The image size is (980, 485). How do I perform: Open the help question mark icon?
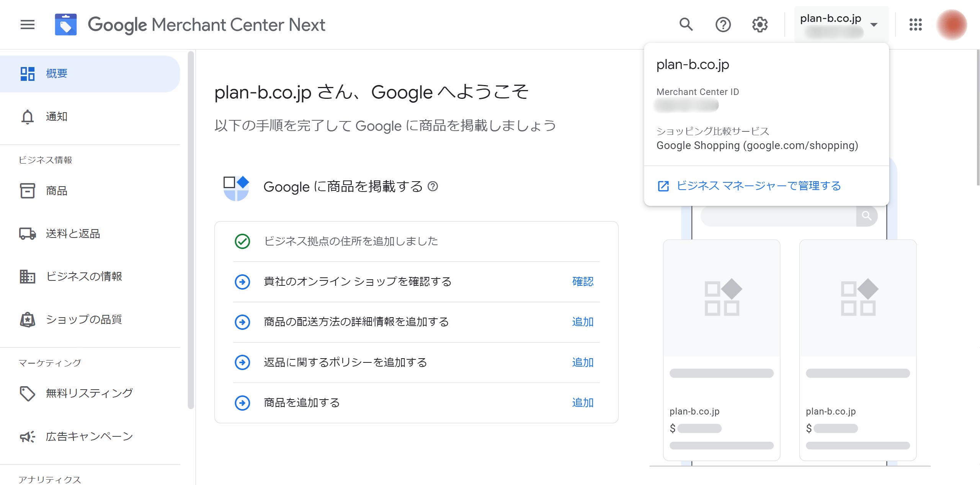coord(723,25)
